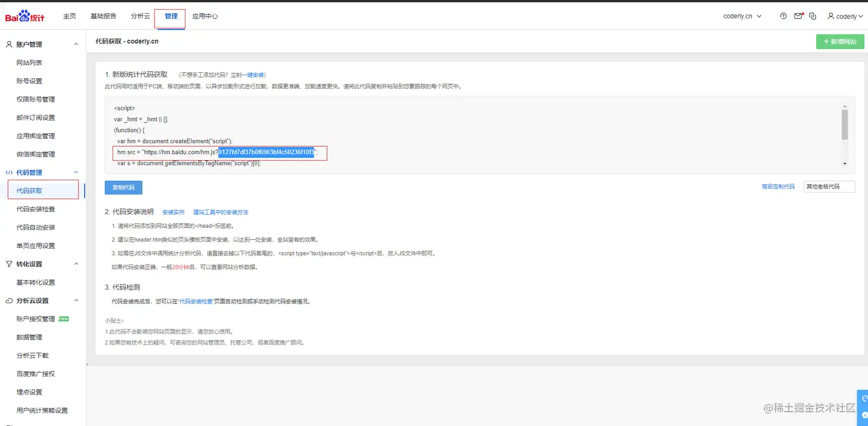This screenshot has height=426, width=868.
Task: Select the 管理 tab
Action: (171, 16)
